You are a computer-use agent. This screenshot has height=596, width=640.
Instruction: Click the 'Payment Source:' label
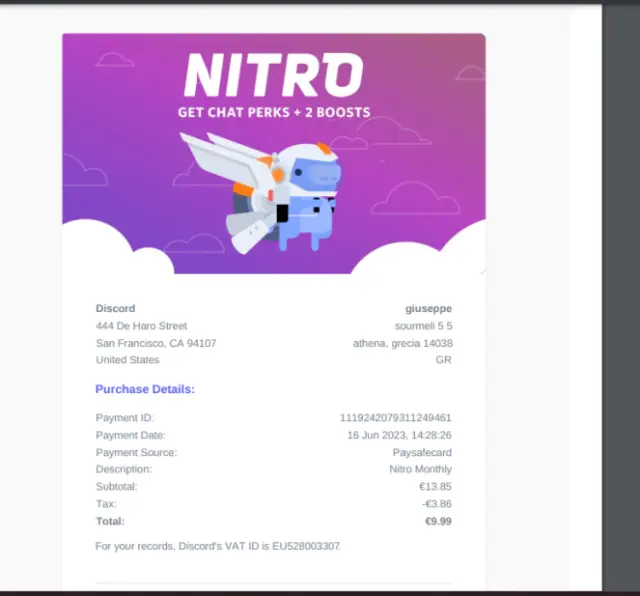point(136,452)
